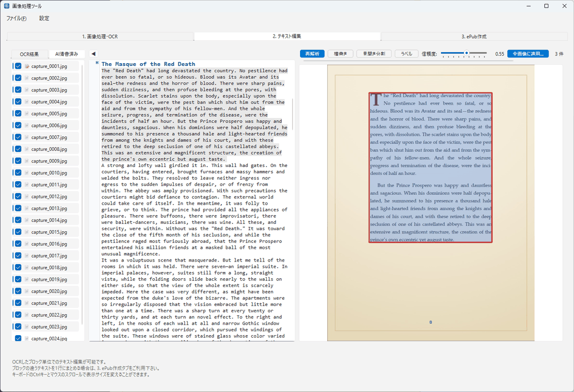This screenshot has width=574, height=392.
Task: Uncheck the capture_0003.jpg checkbox
Action: pyautogui.click(x=18, y=90)
